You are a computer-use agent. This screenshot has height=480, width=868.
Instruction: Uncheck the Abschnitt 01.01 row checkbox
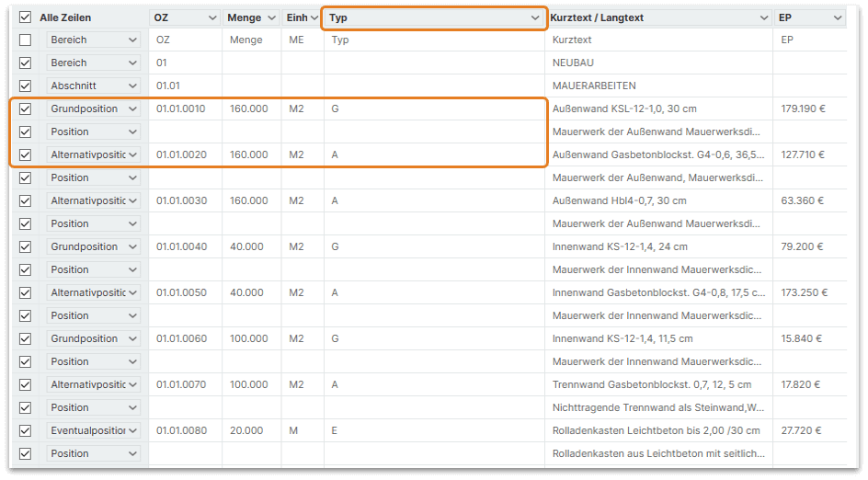[25, 86]
